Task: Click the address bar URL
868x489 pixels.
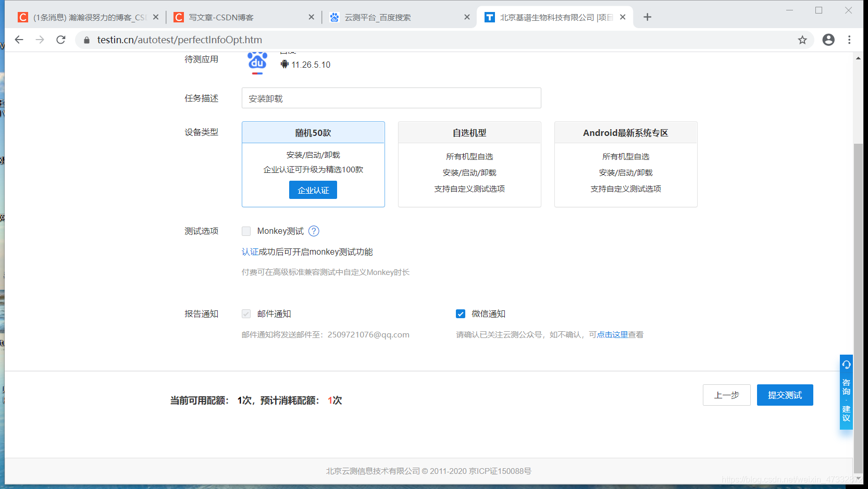Action: (180, 40)
